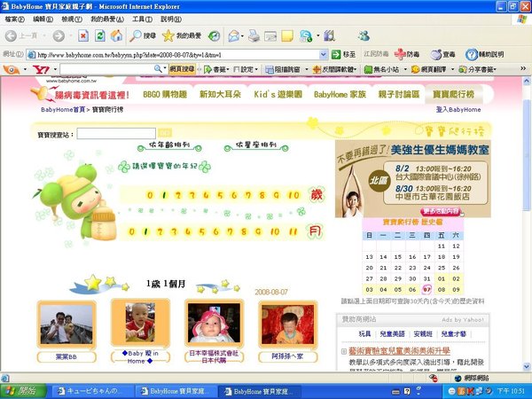
Task: Click the Windows 開始 Start button
Action: click(x=22, y=391)
